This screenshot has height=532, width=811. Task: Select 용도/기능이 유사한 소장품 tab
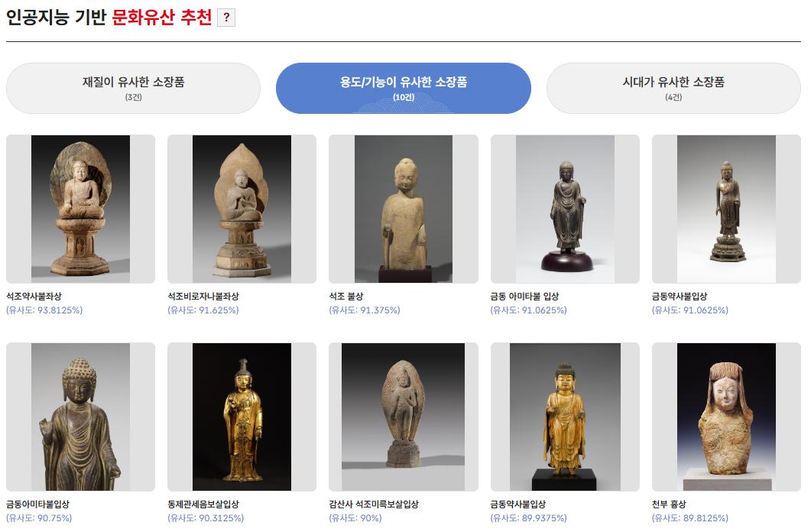pos(404,89)
